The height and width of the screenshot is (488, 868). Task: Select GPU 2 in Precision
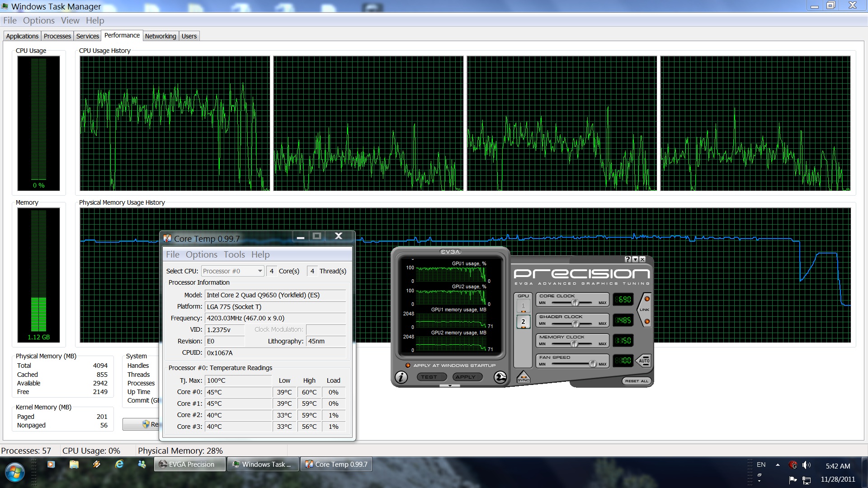pyautogui.click(x=523, y=322)
